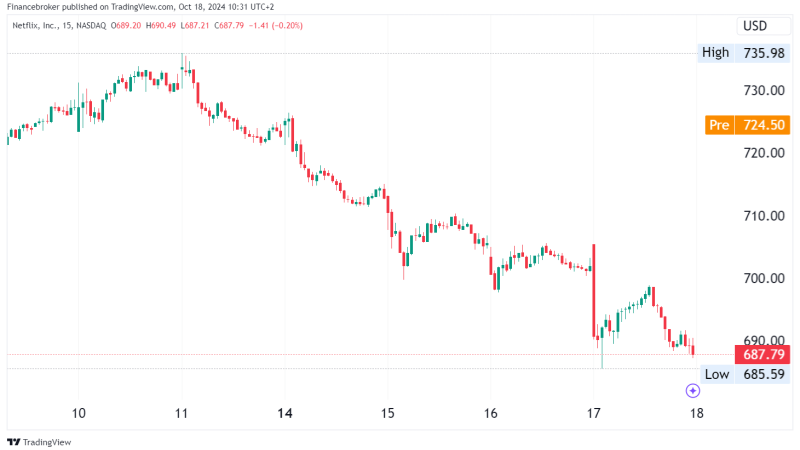
Task: Click the closing value C687.79 in legend
Action: click(229, 26)
